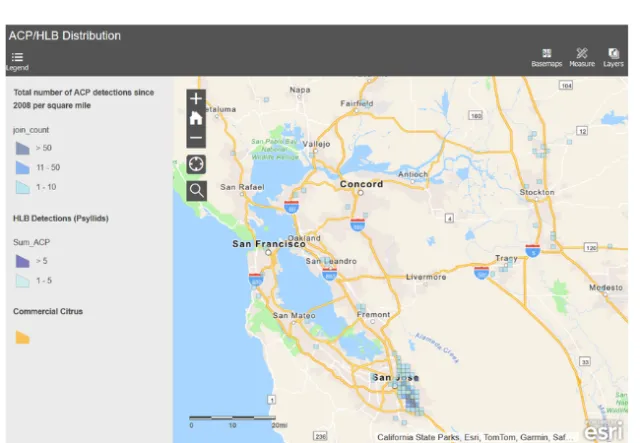640x443 pixels.
Task: Find my location on map
Action: [196, 163]
